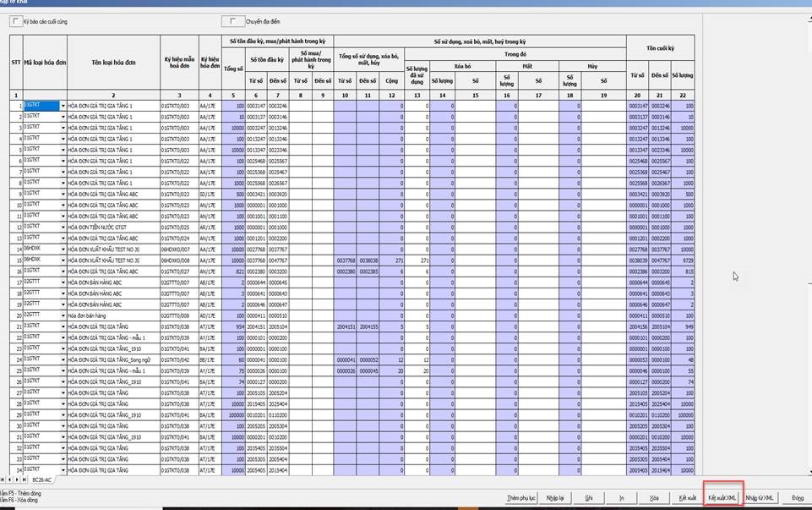
Task: Click the "Nhập lại" button
Action: (555, 497)
